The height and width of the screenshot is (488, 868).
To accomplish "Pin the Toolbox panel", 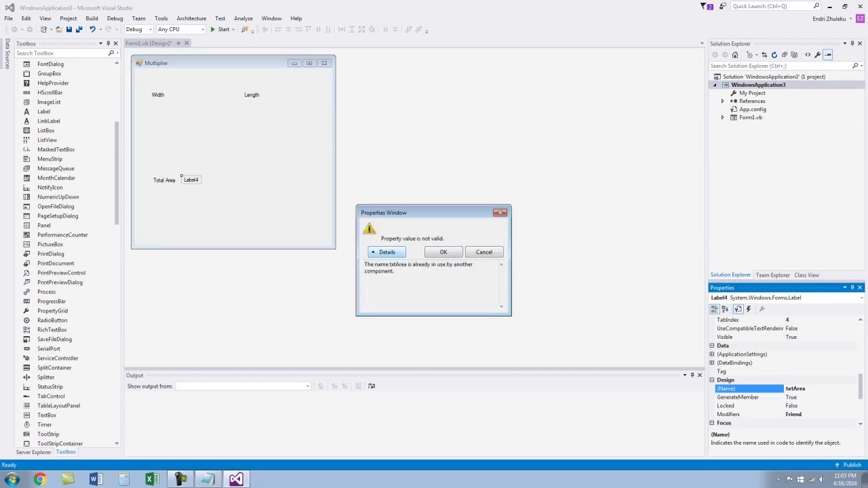I will click(x=108, y=43).
